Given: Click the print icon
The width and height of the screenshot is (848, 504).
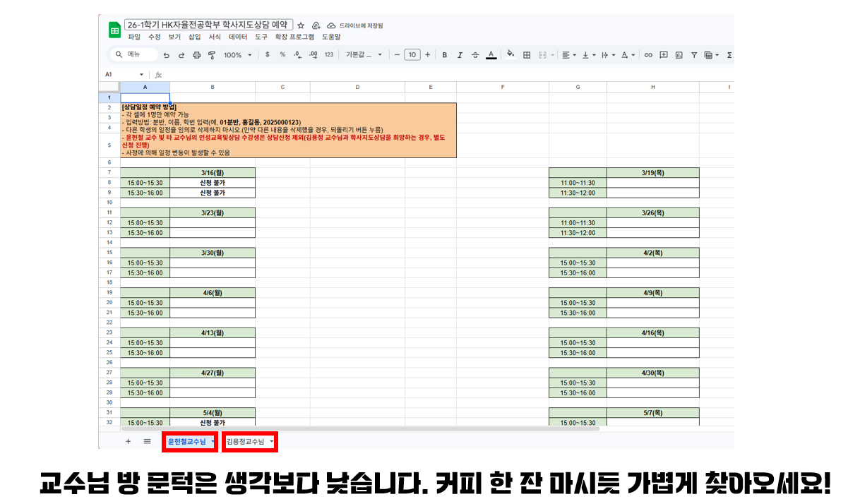Looking at the screenshot, I should pyautogui.click(x=197, y=55).
